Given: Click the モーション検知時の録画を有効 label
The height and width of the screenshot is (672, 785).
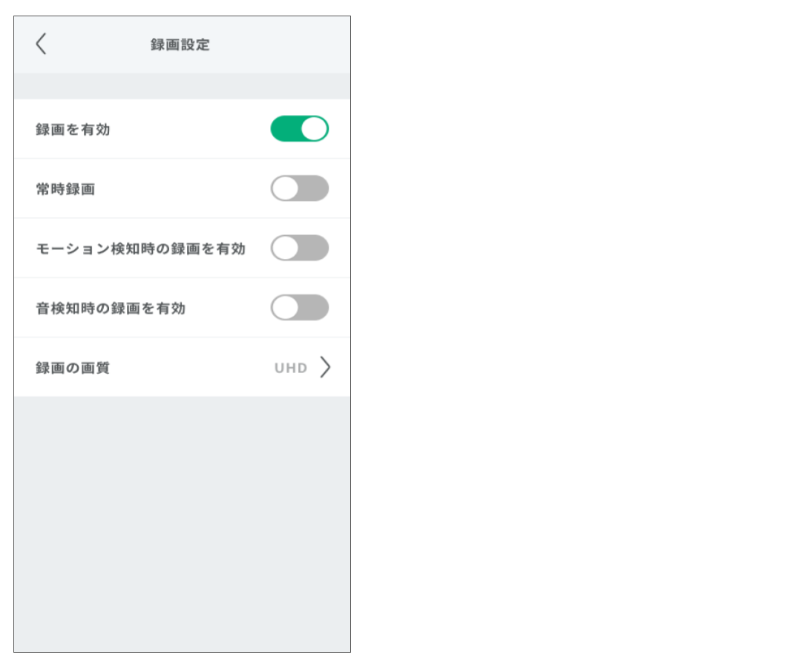Looking at the screenshot, I should pos(140,248).
